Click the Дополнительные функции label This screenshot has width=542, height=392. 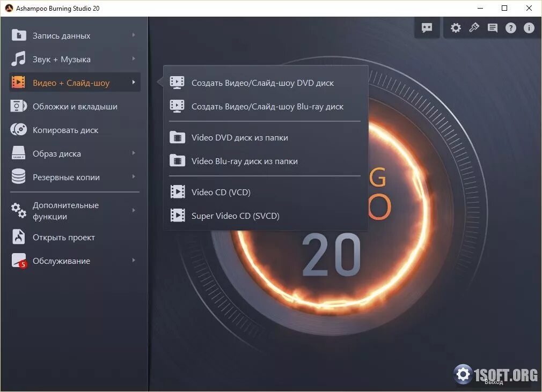(x=65, y=211)
